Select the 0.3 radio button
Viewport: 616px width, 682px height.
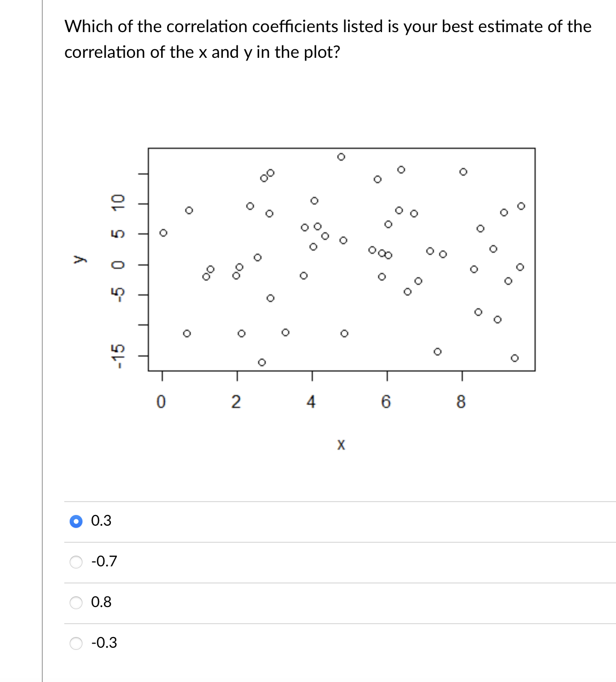(76, 522)
